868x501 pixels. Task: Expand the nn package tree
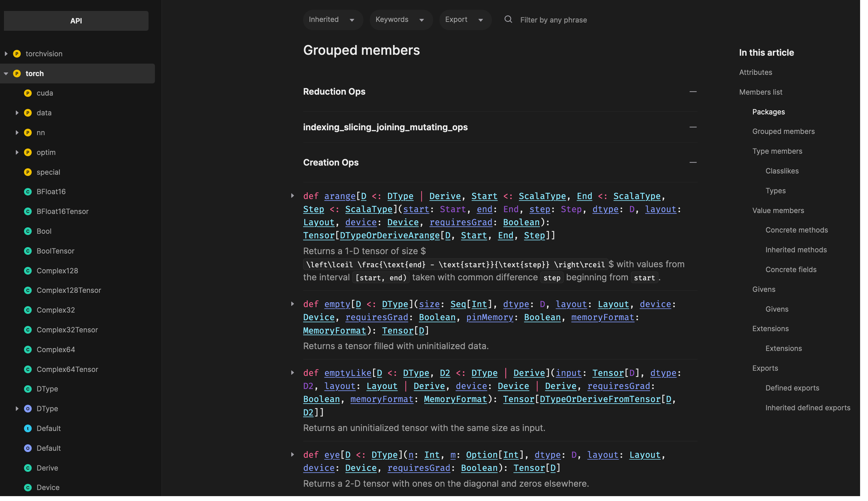click(17, 132)
